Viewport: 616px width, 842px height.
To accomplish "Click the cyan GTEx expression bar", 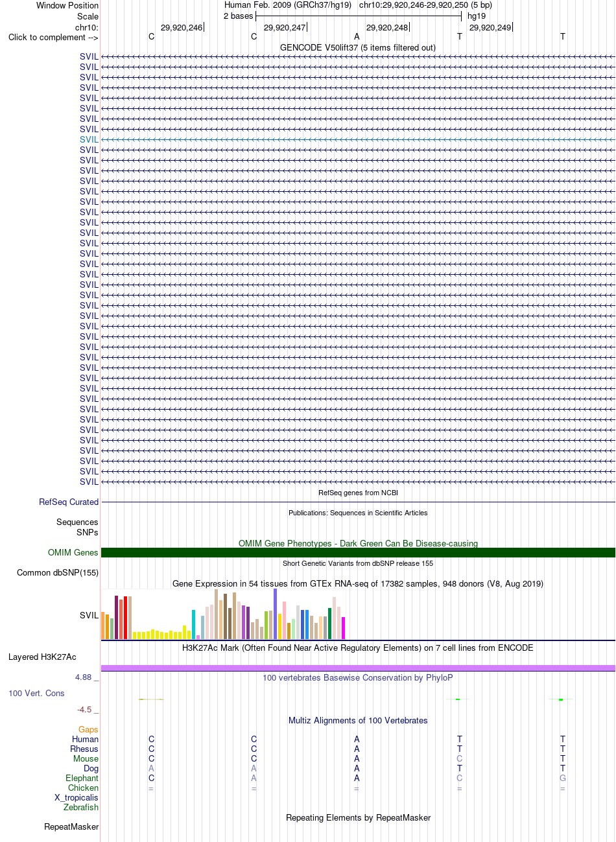I will tap(194, 625).
